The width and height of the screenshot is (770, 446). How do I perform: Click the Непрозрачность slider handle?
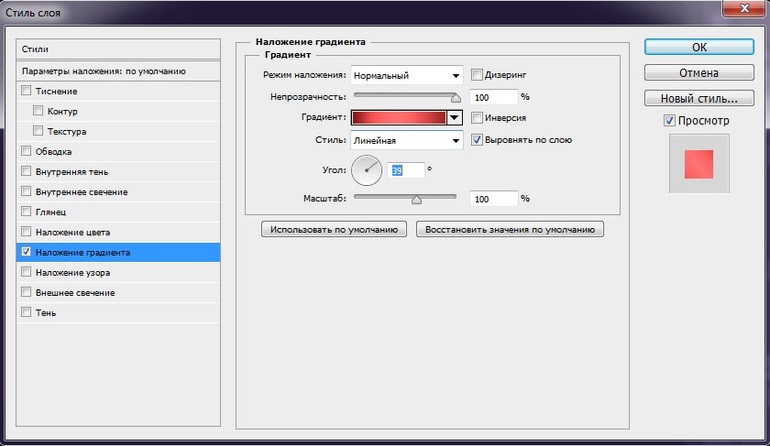(x=456, y=98)
